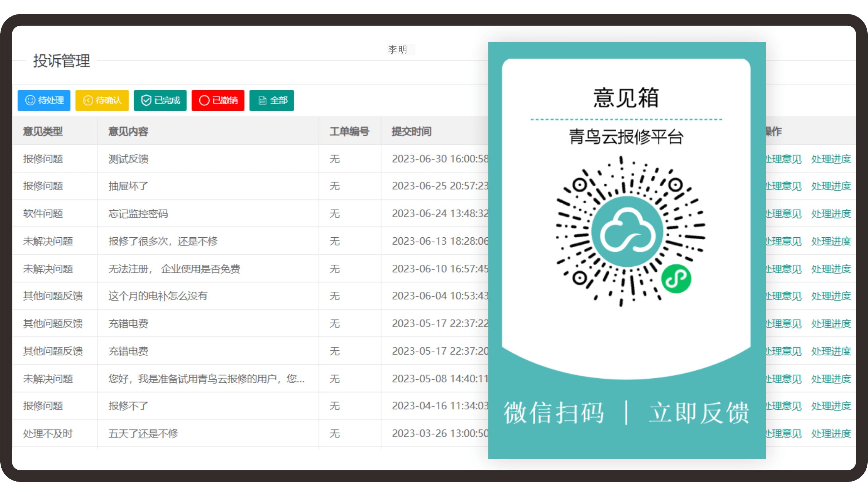Click timestamp 2023-06-30 16:00:58

[440, 159]
